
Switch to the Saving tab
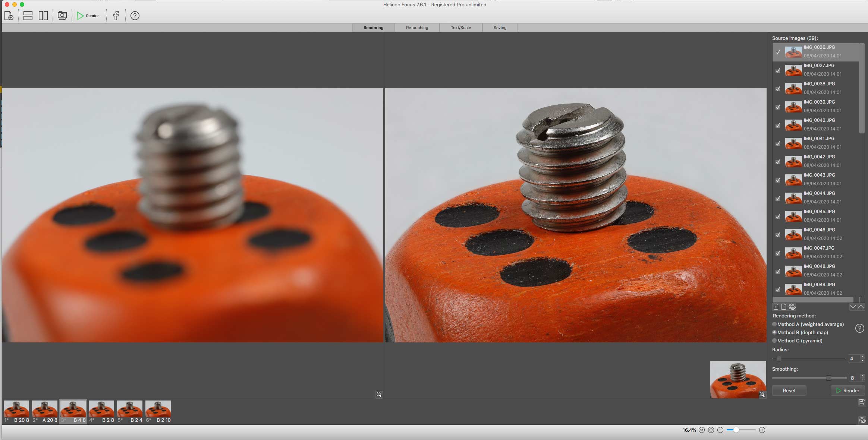click(x=500, y=28)
